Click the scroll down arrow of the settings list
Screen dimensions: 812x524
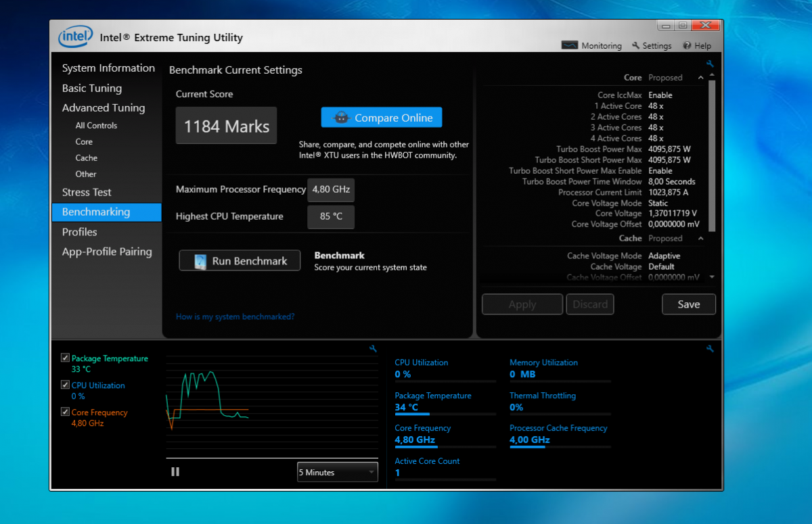click(x=712, y=277)
